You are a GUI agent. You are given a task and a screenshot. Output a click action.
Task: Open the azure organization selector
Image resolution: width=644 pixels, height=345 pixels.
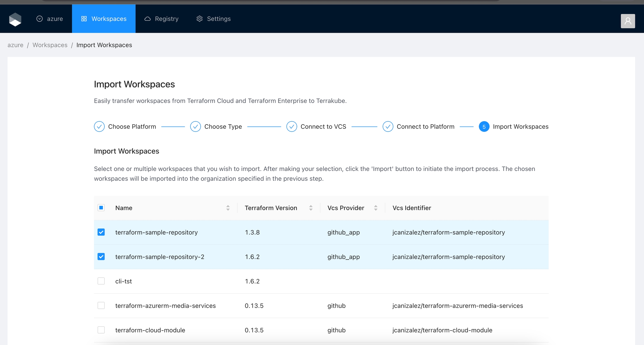(50, 19)
